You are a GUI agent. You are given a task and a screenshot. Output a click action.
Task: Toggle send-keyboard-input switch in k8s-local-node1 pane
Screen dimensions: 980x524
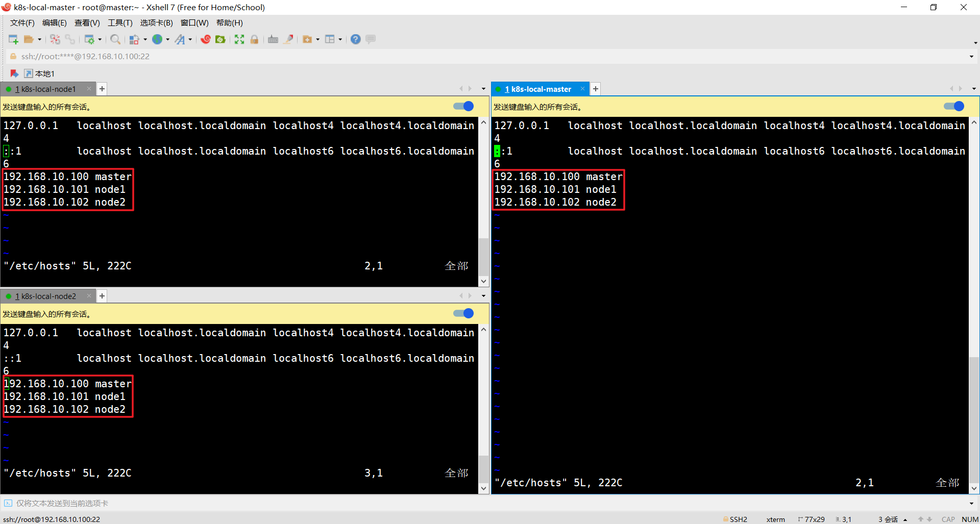click(463, 106)
